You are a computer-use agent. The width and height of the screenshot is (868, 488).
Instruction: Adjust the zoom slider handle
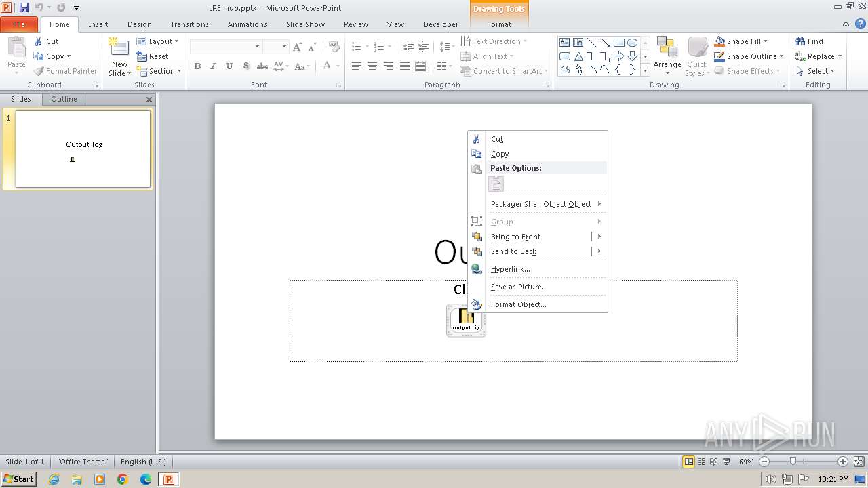(x=793, y=462)
